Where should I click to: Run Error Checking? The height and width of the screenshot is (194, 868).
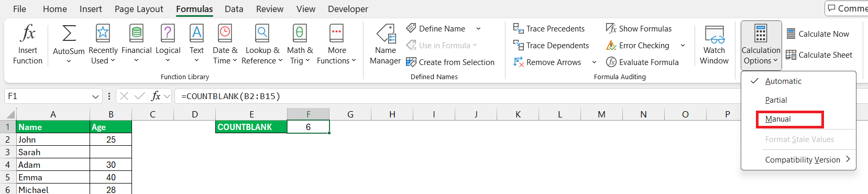[x=638, y=45]
